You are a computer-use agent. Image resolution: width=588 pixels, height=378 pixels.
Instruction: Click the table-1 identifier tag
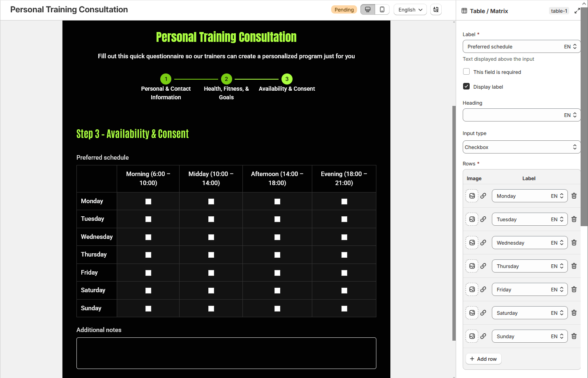click(x=559, y=11)
